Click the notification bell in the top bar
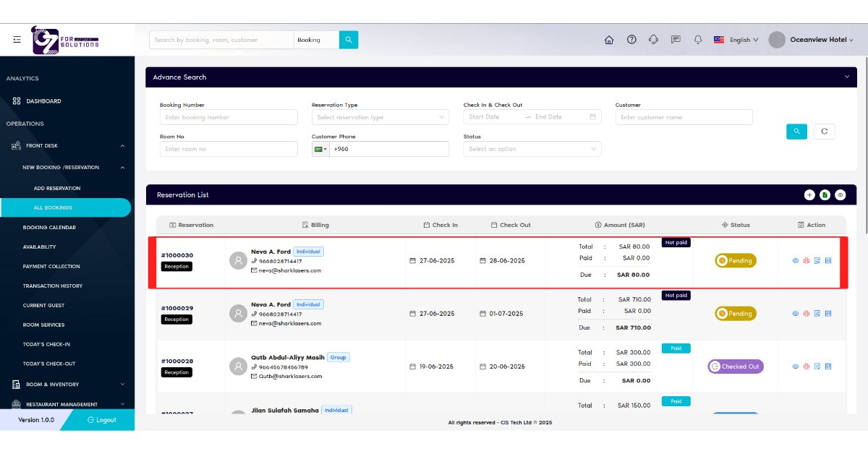 pyautogui.click(x=697, y=40)
